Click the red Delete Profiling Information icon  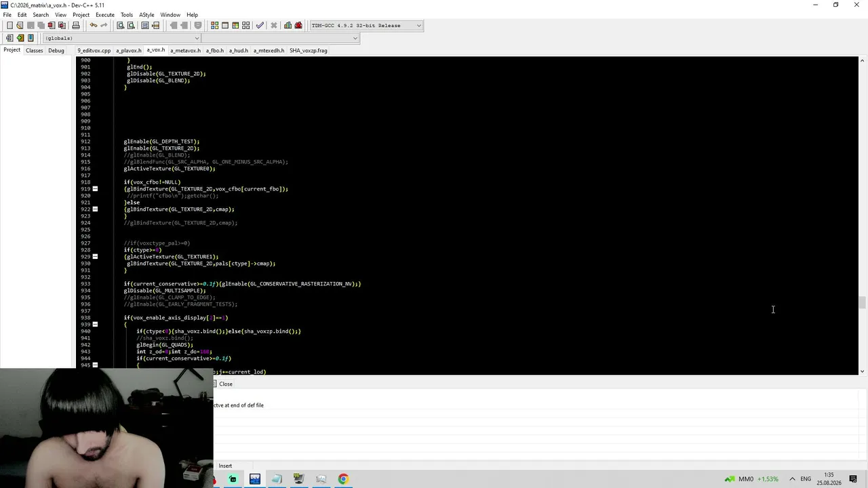298,25
